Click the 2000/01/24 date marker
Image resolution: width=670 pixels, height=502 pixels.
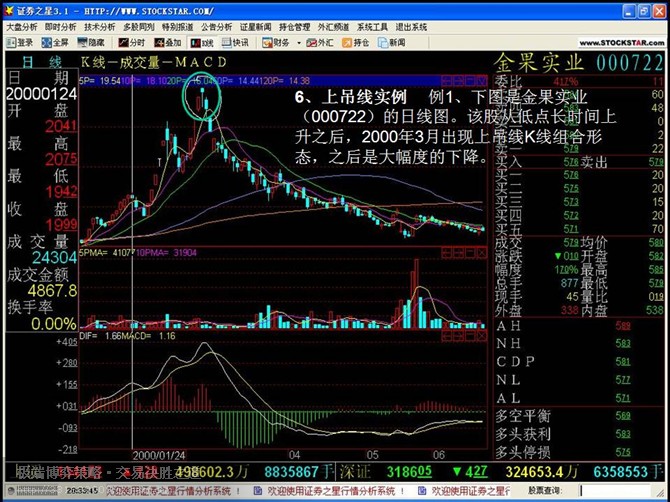tap(159, 454)
